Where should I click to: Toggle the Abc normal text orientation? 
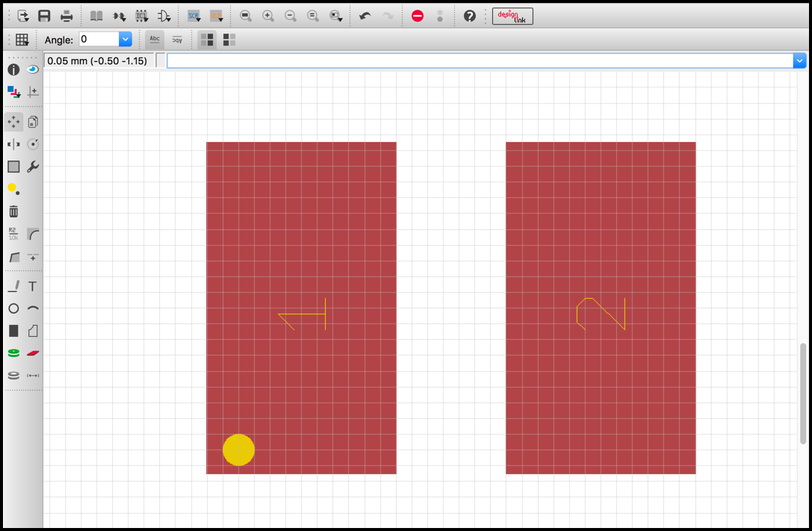point(155,40)
